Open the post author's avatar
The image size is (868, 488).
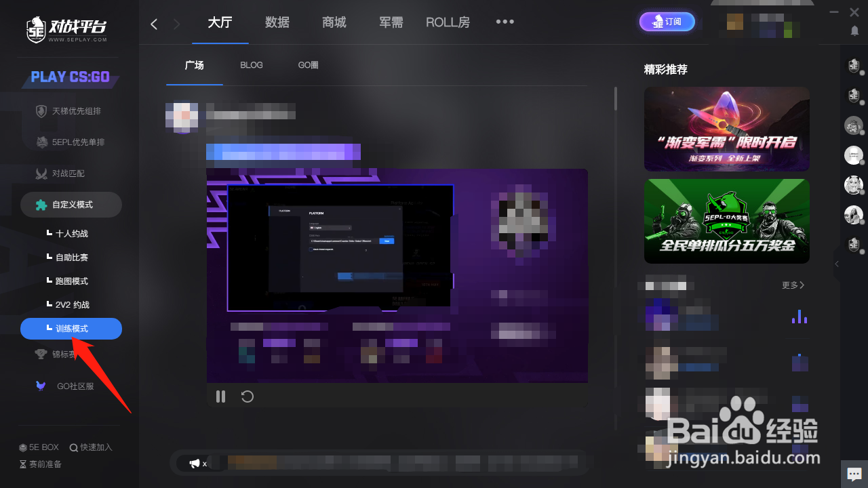182,117
